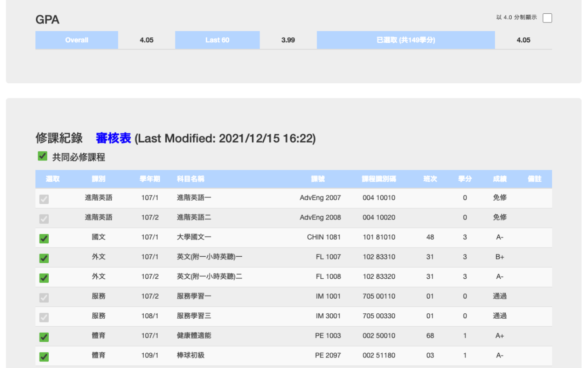The width and height of the screenshot is (588, 368).
Task: Click the disabled 進階英語二 row checkbox
Action: tap(44, 218)
